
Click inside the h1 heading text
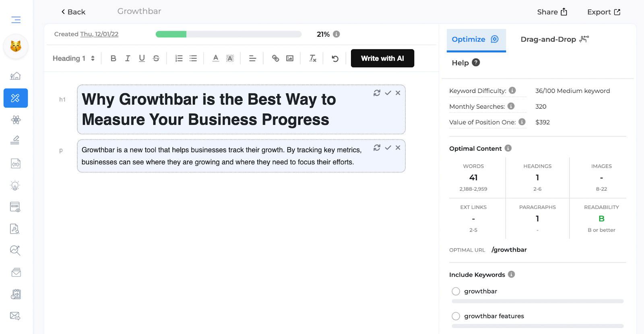point(208,109)
